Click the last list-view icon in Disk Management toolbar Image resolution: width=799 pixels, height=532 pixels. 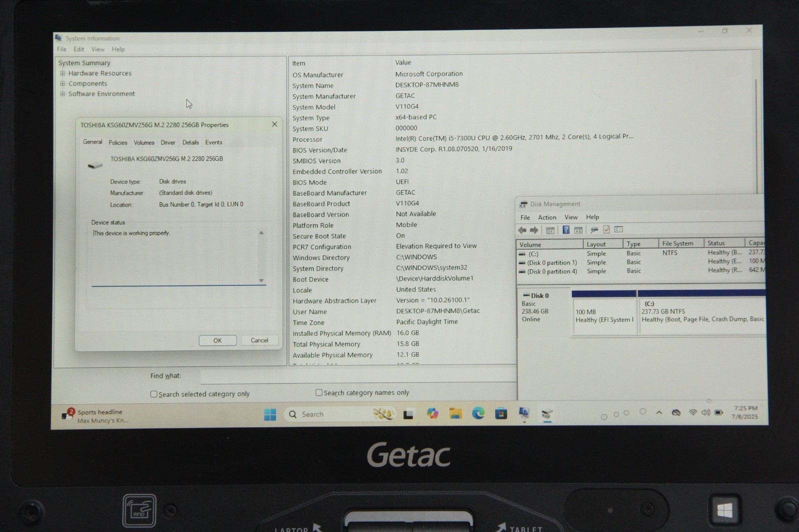[619, 230]
